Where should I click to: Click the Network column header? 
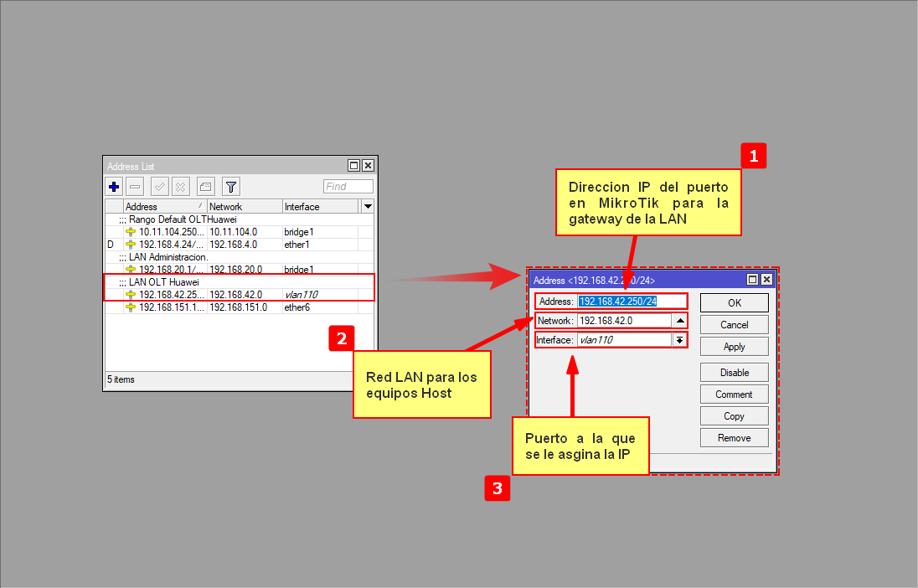[243, 206]
